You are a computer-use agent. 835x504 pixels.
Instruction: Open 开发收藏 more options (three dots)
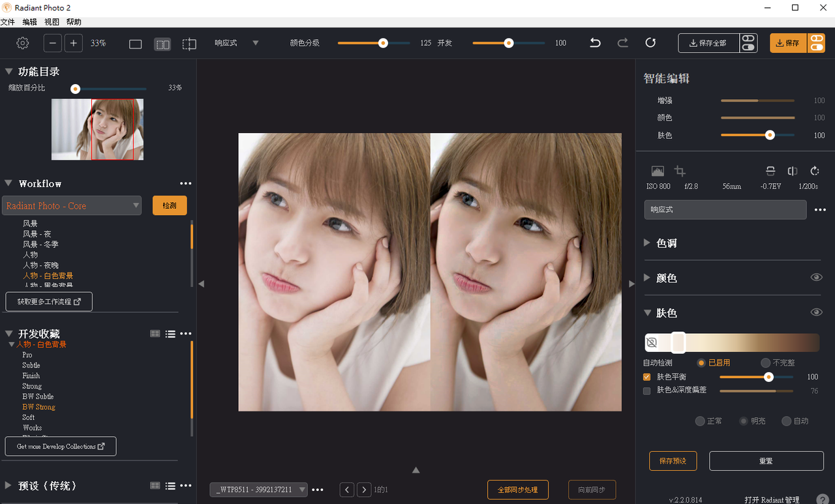click(186, 334)
